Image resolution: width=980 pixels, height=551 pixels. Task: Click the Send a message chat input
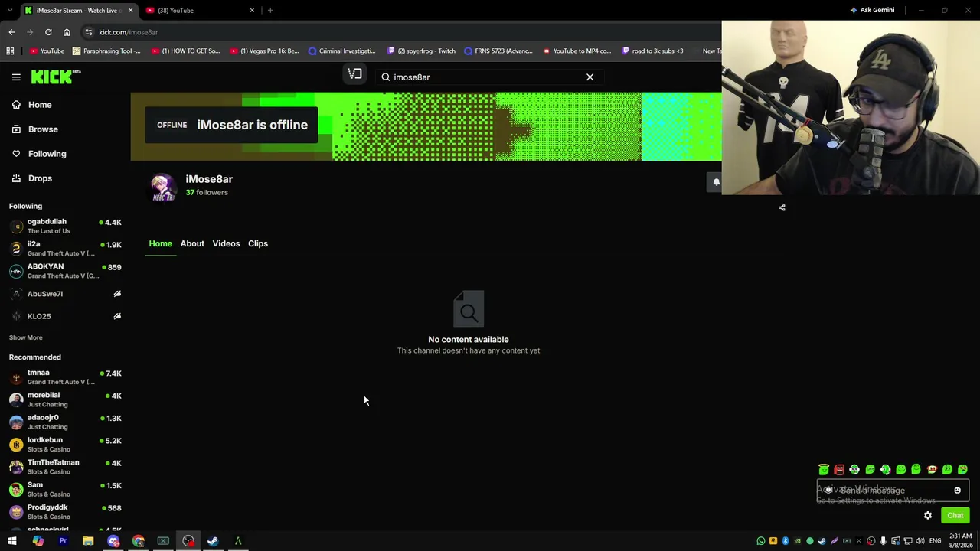coord(893,491)
